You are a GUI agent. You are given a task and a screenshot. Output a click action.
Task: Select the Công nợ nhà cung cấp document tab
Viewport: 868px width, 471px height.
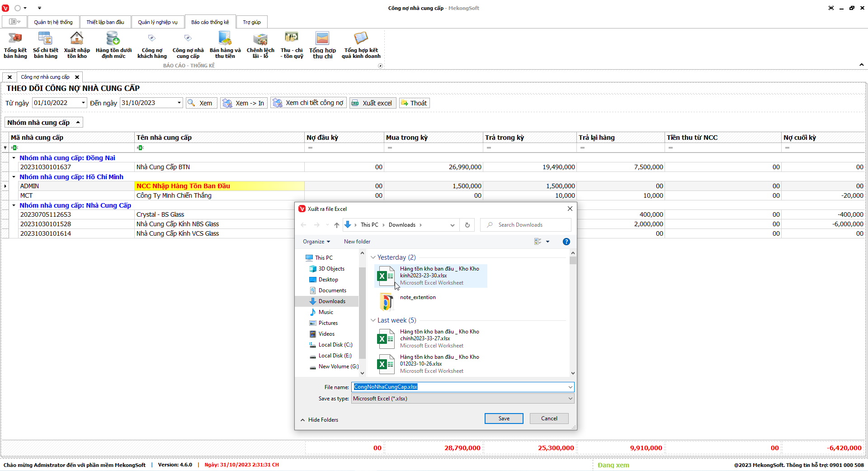pos(45,77)
